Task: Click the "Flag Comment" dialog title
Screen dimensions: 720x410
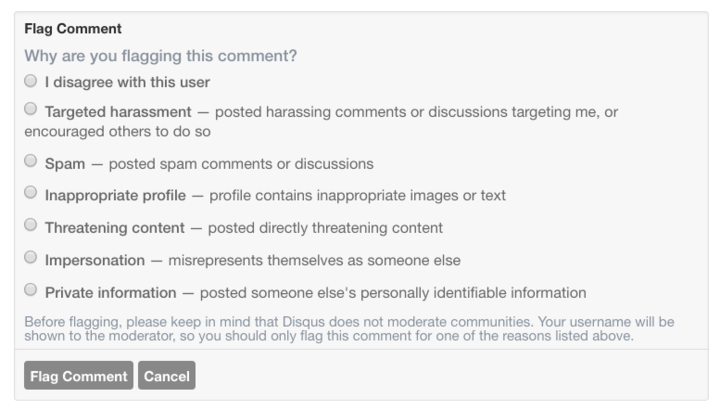Action: click(x=73, y=29)
